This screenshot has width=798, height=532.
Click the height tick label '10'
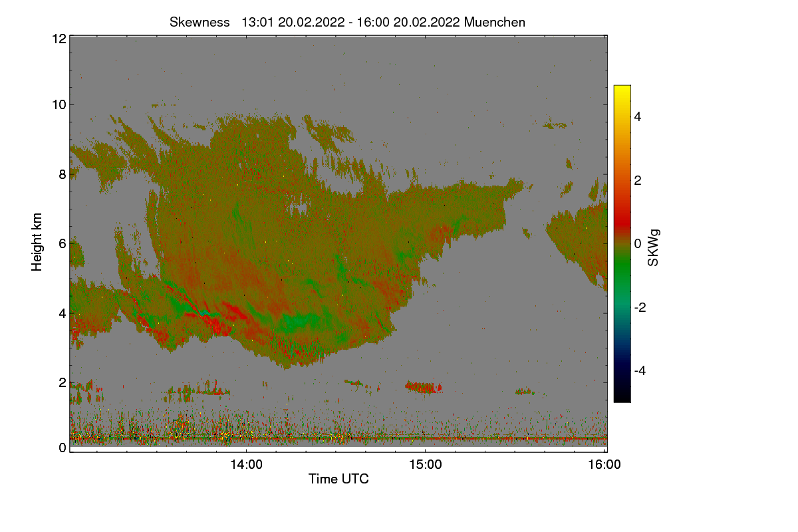[59, 104]
